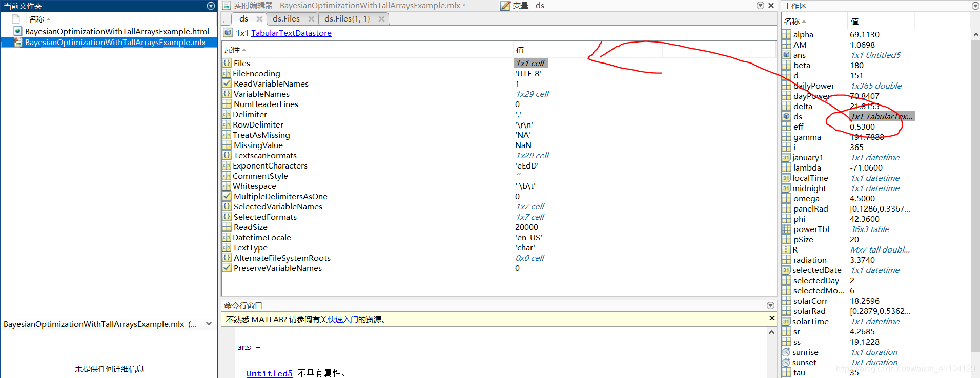The width and height of the screenshot is (980, 378).
Task: Click the Files property cell-array icon
Action: (x=227, y=63)
